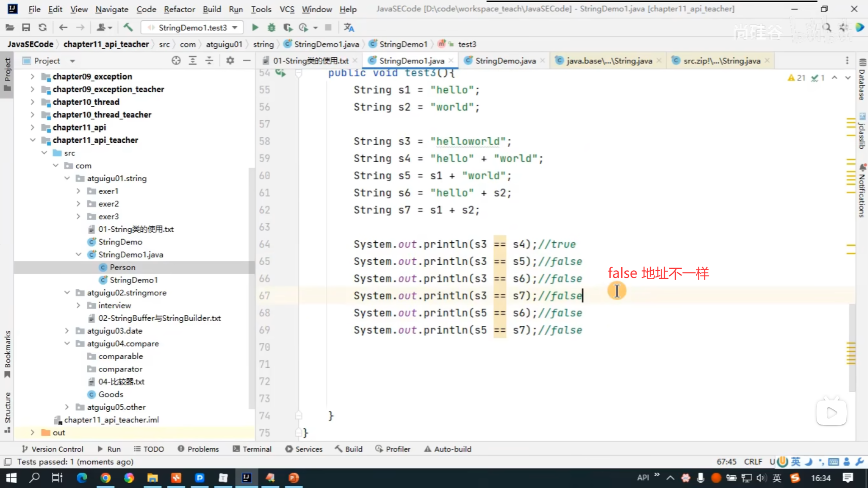Collapse the atguigu04.compare package

[67, 343]
